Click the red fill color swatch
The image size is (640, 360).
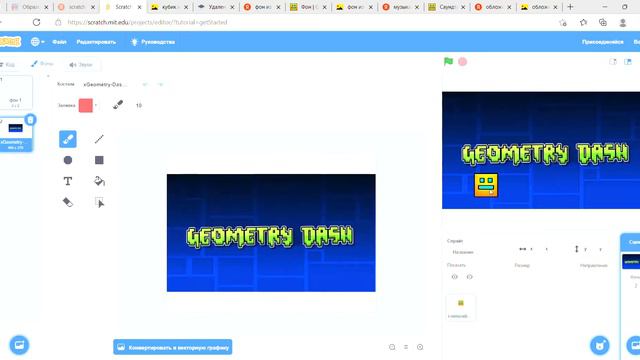click(x=86, y=105)
